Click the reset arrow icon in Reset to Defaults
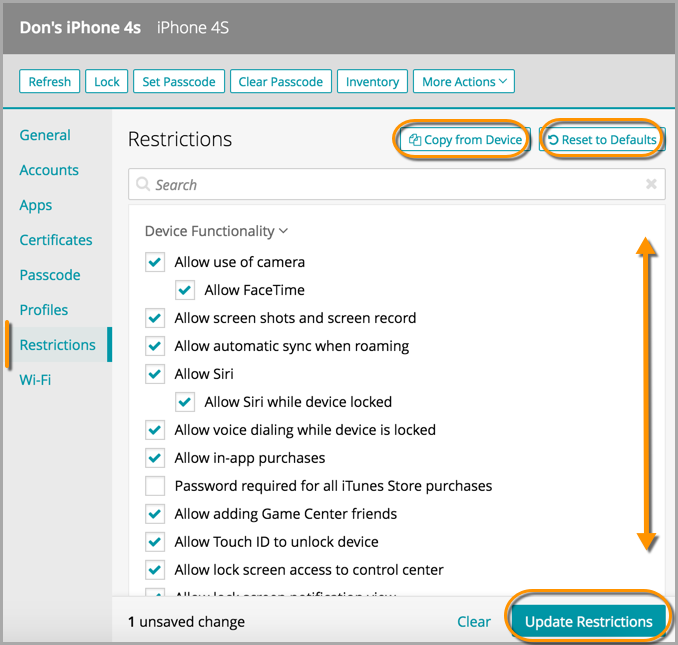The image size is (678, 645). click(553, 140)
